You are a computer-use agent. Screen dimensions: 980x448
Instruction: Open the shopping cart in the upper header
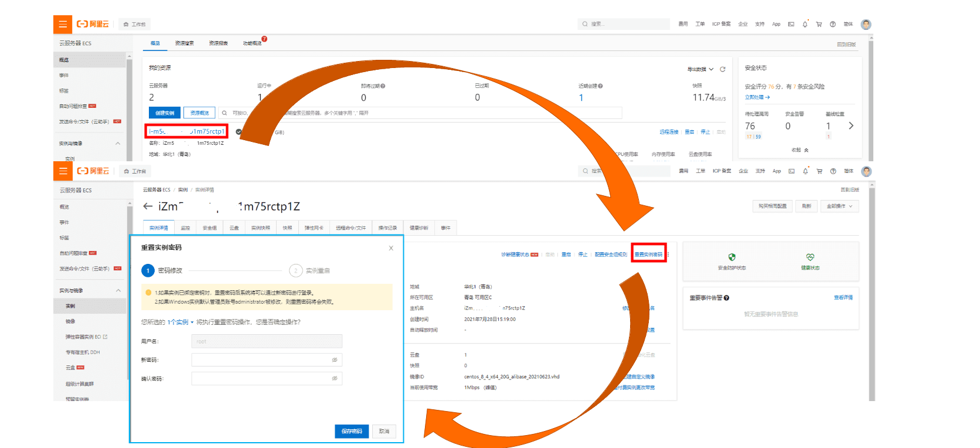tap(819, 24)
